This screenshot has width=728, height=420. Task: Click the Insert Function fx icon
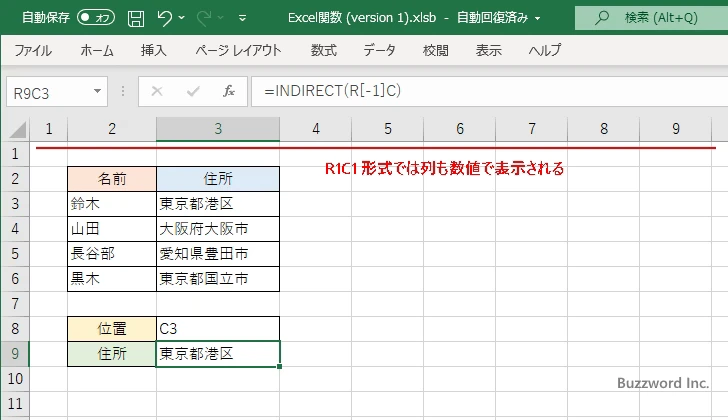[x=228, y=91]
